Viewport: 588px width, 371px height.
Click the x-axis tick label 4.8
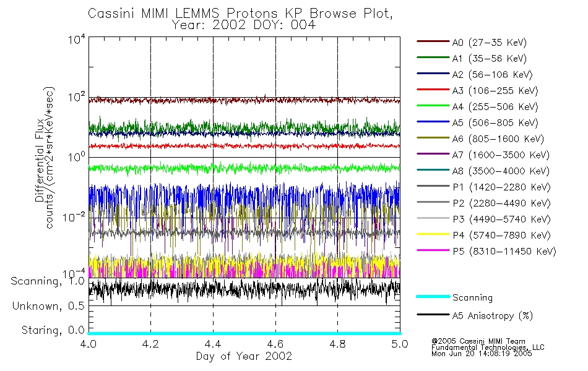[x=337, y=344]
